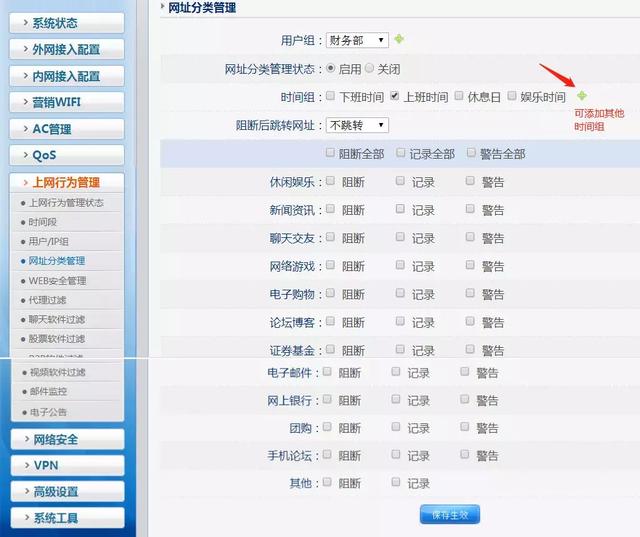Select the 启用 radio button
640x537 pixels.
(x=331, y=69)
